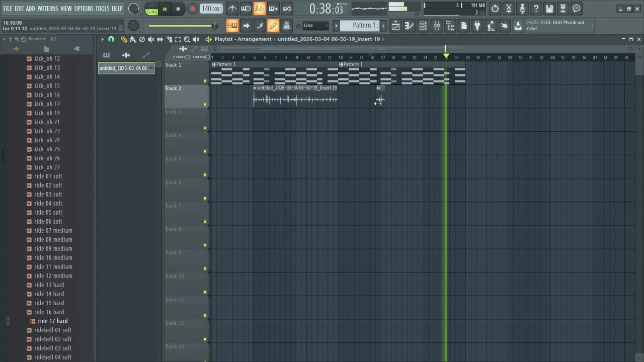Click the Browser - All header dropdown

click(x=42, y=39)
